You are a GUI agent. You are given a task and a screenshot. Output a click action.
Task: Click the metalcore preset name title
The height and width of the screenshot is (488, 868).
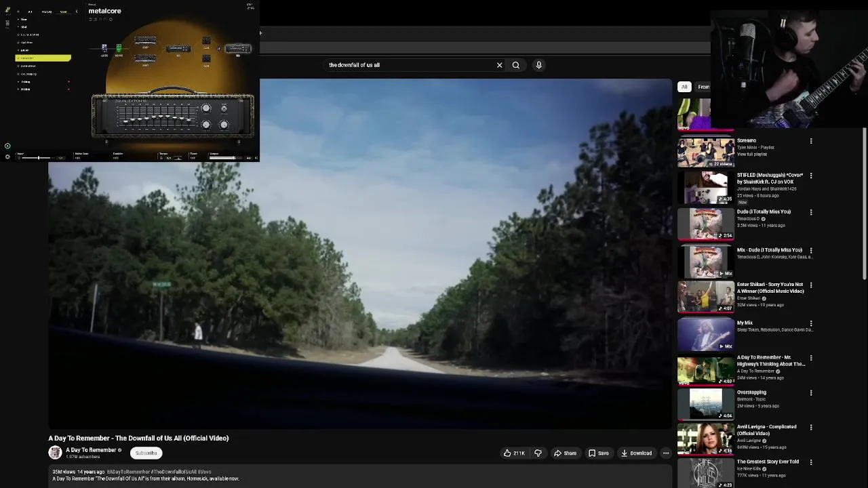104,11
